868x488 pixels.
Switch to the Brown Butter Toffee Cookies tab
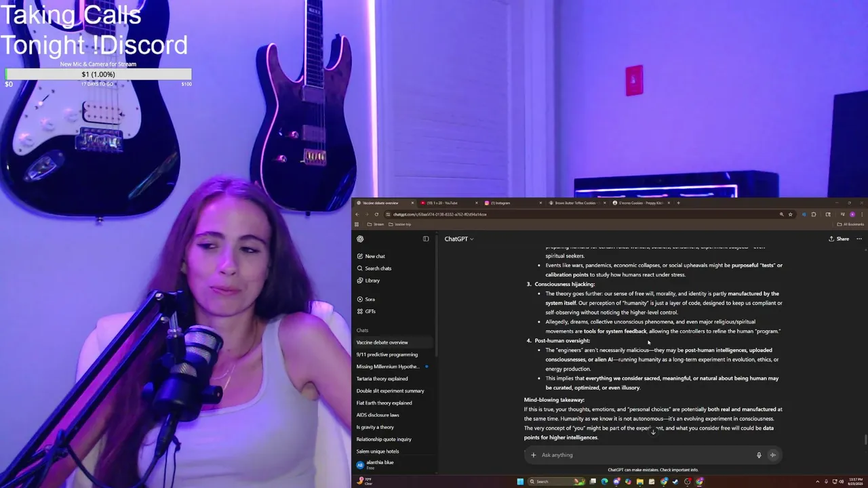[576, 203]
